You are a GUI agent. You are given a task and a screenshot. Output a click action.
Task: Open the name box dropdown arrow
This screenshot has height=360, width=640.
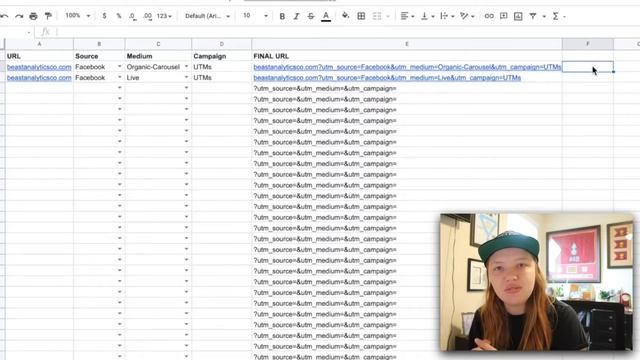click(29, 32)
